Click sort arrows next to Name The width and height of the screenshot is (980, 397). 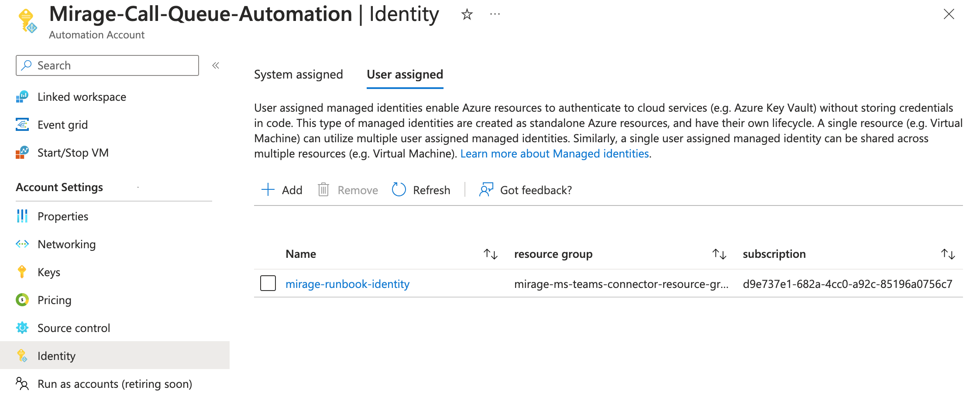[x=491, y=254]
